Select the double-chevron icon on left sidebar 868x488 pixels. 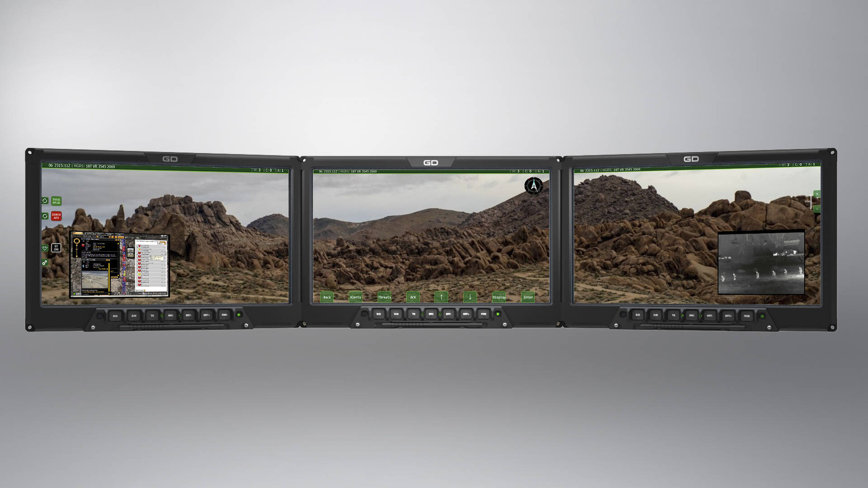[44, 248]
